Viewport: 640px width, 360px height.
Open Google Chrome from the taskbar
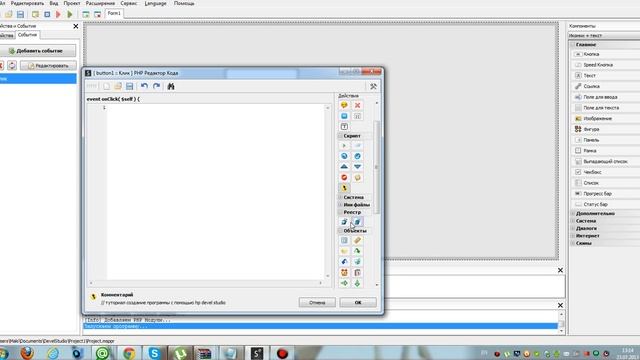point(129,353)
